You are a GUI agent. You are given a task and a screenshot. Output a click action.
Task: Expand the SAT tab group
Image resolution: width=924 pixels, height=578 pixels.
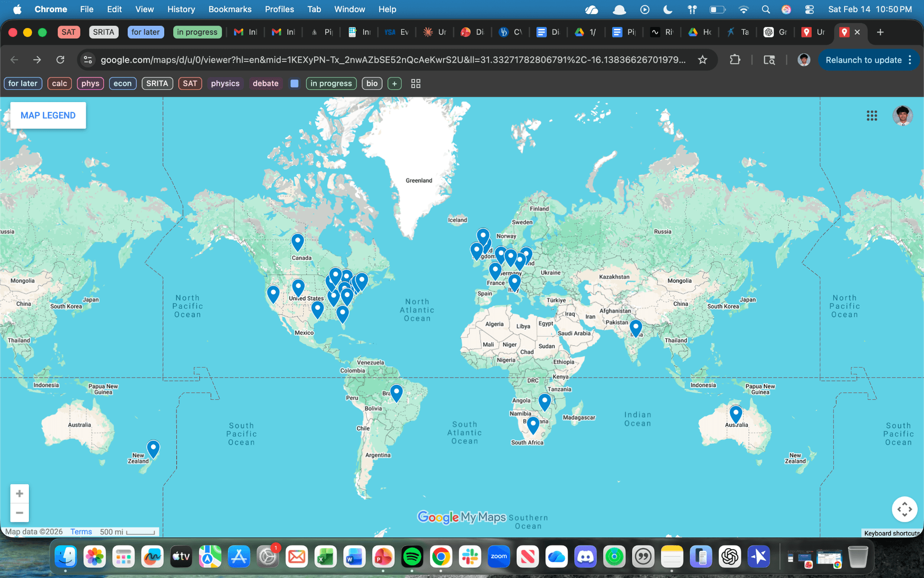[x=68, y=32]
